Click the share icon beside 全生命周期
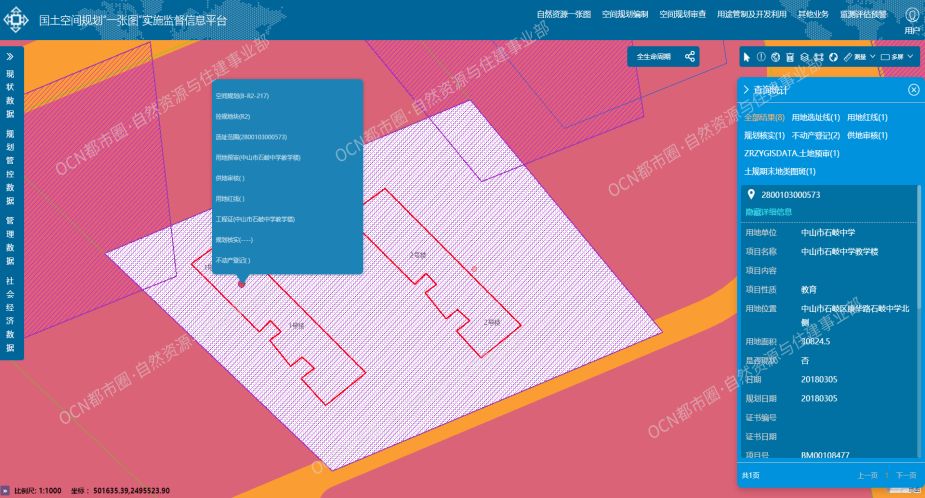The height and width of the screenshot is (498, 925). pyautogui.click(x=690, y=57)
